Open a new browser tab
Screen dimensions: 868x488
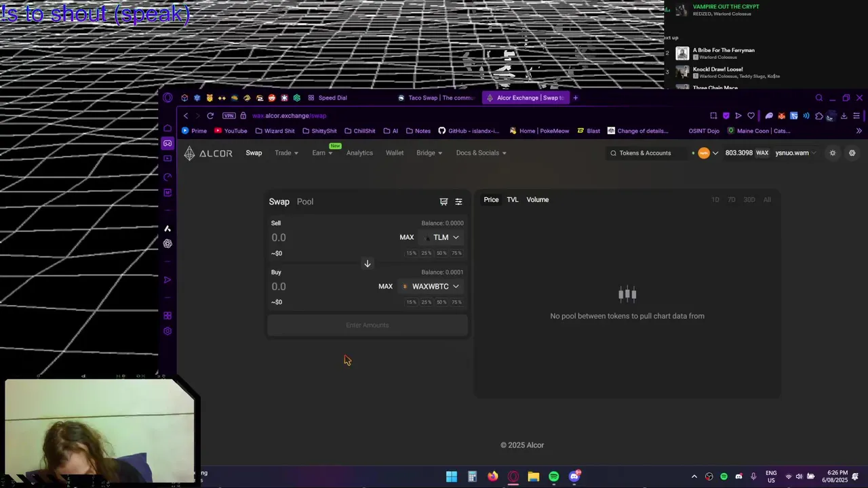point(575,98)
